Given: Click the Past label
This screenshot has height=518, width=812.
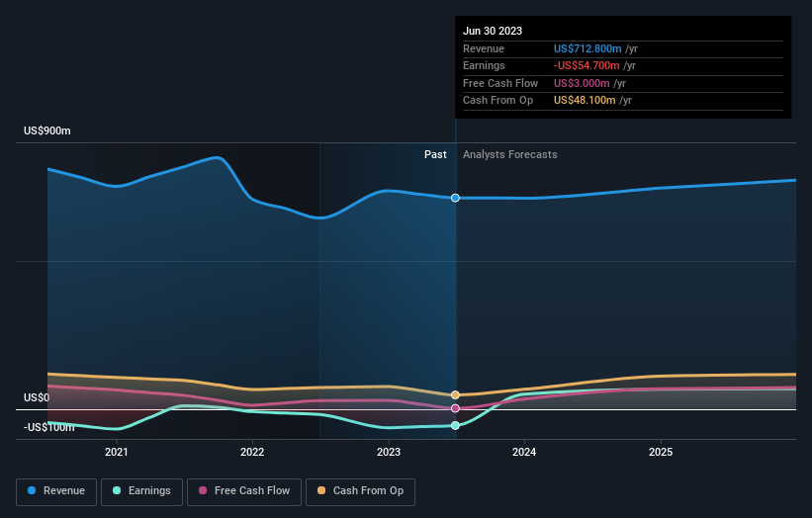Looking at the screenshot, I should pyautogui.click(x=435, y=154).
